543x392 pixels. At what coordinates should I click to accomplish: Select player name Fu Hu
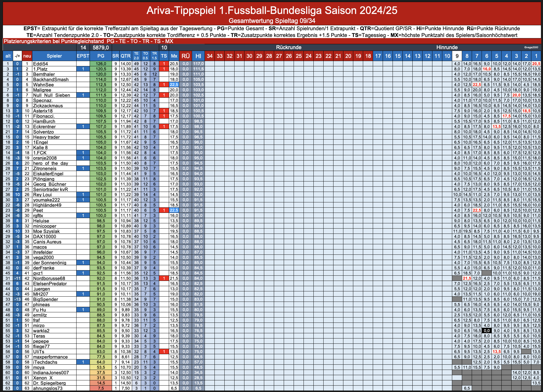pos(40,310)
